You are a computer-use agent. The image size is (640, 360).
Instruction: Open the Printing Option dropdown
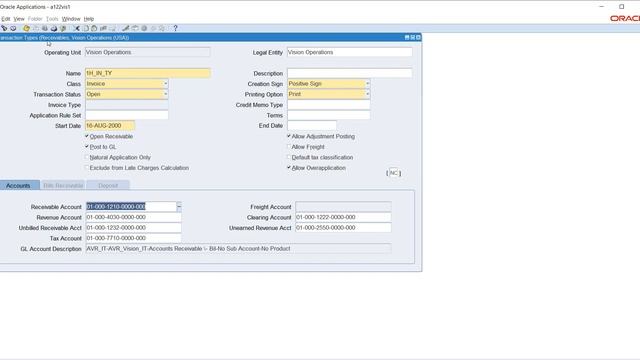367,94
